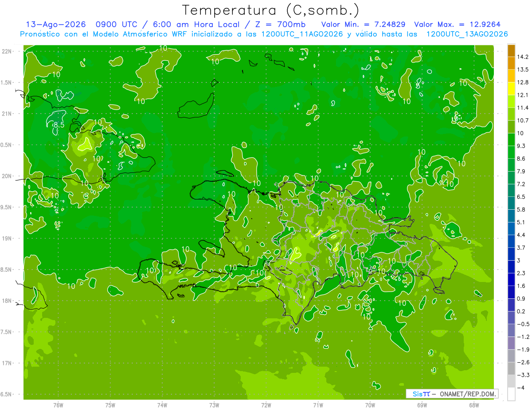Click the amber swatch between 13.5 and 12.8
The height and width of the screenshot is (411, 532).
(x=511, y=76)
